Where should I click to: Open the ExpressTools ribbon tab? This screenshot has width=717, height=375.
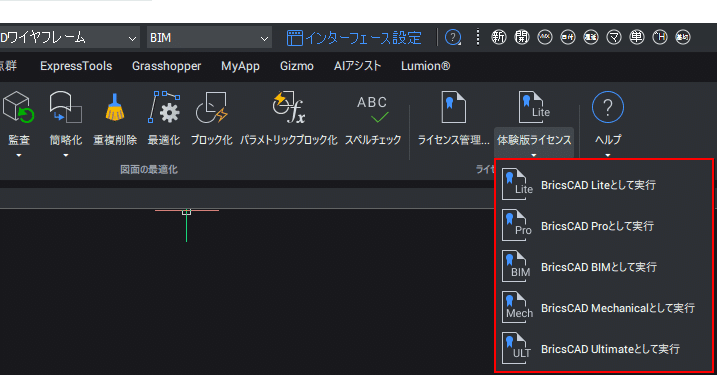(76, 66)
